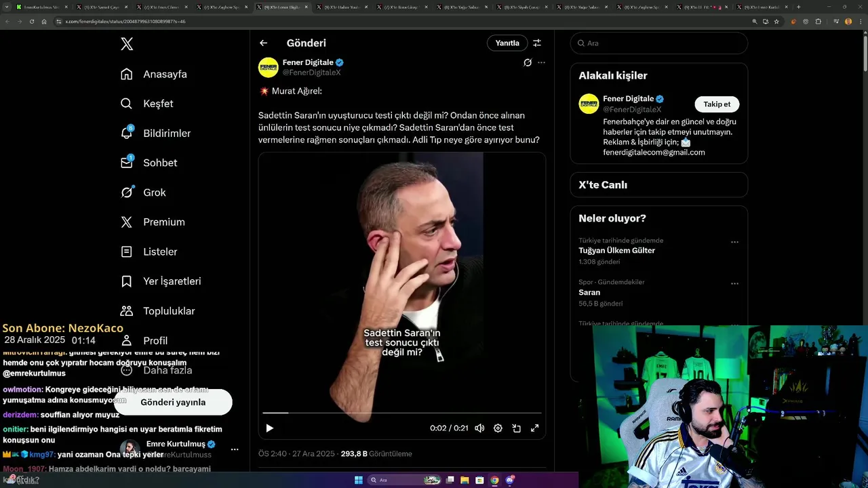The image size is (868, 488).
Task: Click Gönderi yayınla button
Action: [173, 402]
